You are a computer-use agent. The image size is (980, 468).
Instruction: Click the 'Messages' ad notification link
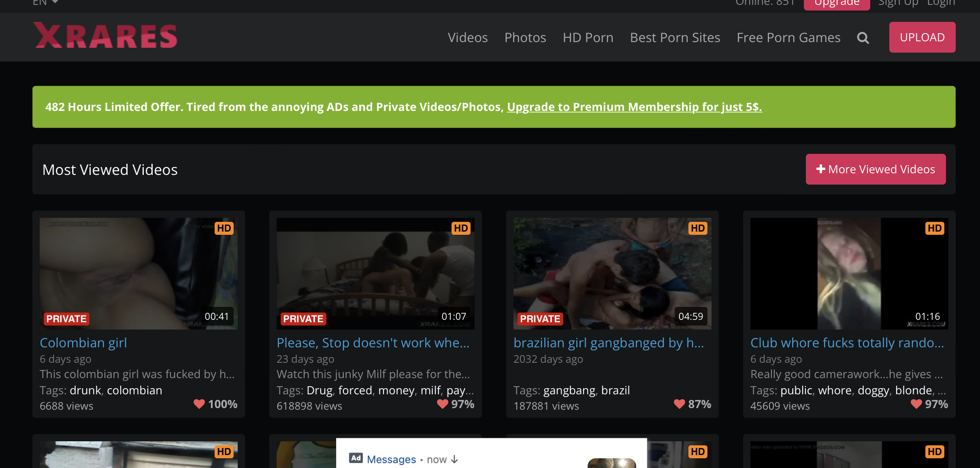(391, 459)
